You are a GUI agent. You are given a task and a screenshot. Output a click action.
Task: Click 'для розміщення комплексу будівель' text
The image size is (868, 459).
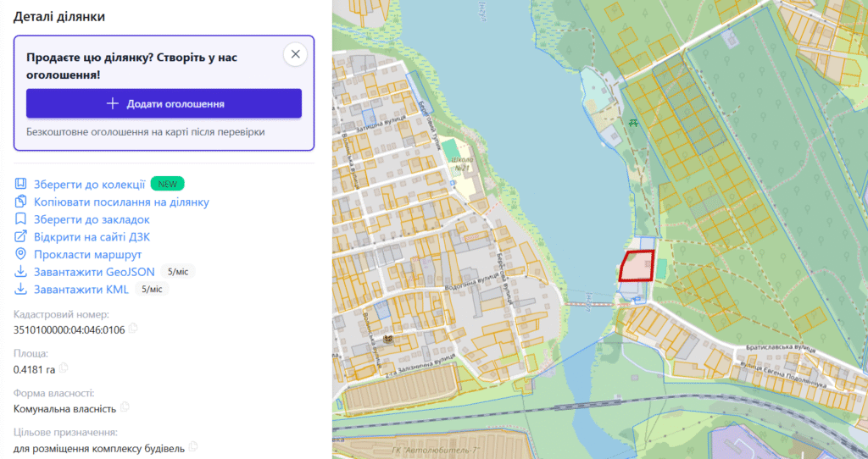(99, 448)
